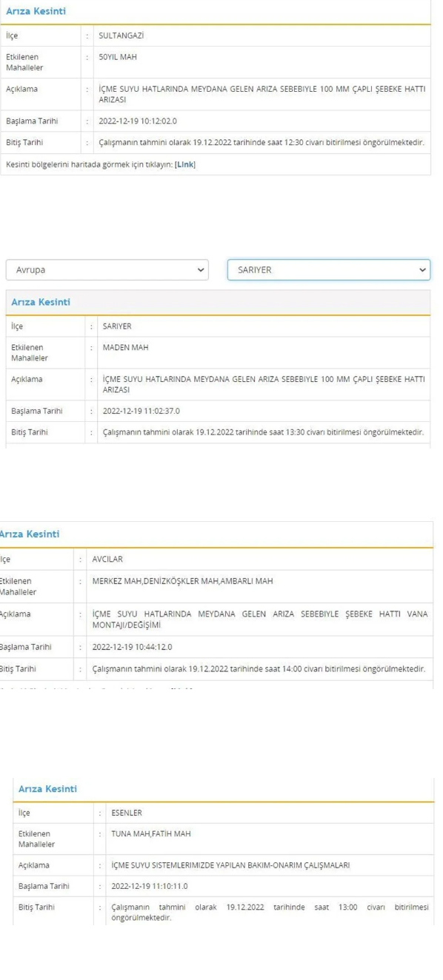This screenshot has width=443, height=980.
Task: Select start date 2022-12-19 10:12:02.0
Action: click(138, 121)
